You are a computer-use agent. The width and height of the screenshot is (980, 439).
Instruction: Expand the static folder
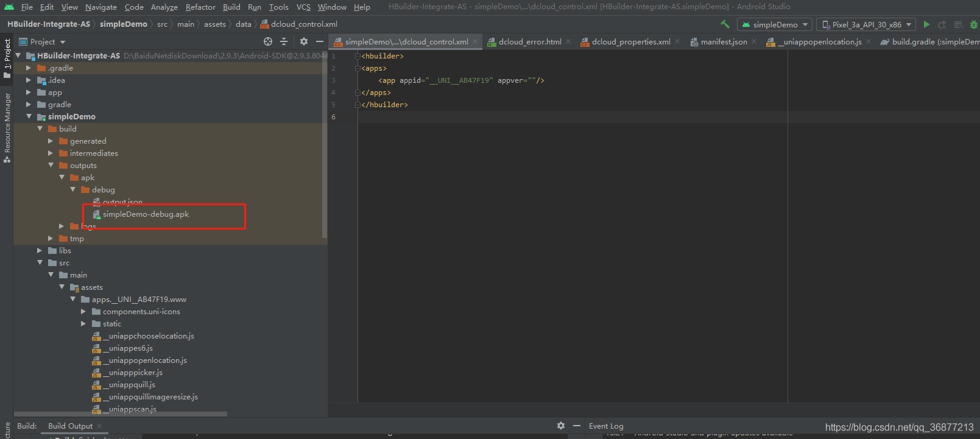[x=83, y=324]
